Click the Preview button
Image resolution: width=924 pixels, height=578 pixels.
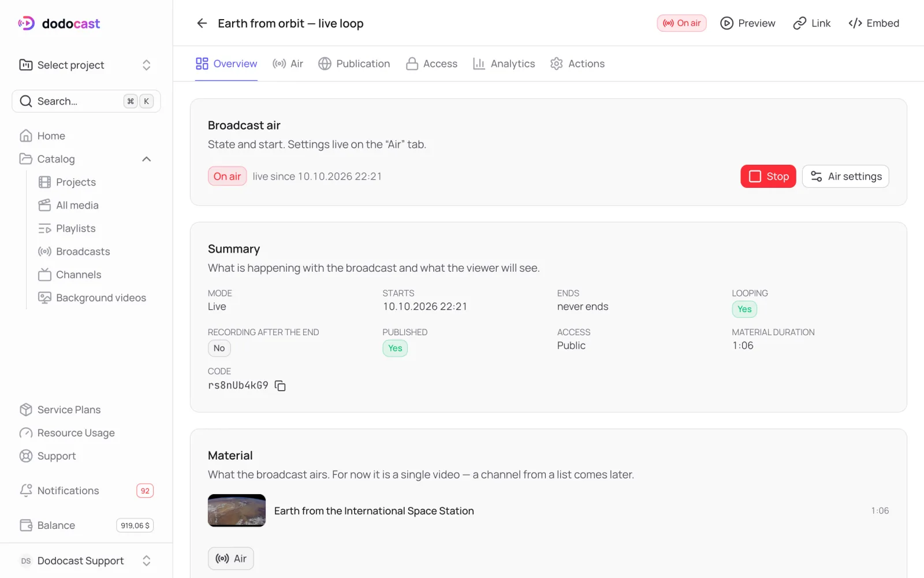(x=748, y=23)
